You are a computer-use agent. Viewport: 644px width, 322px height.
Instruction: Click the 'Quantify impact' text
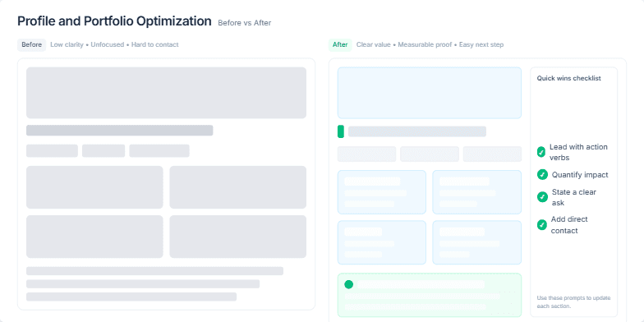click(580, 174)
